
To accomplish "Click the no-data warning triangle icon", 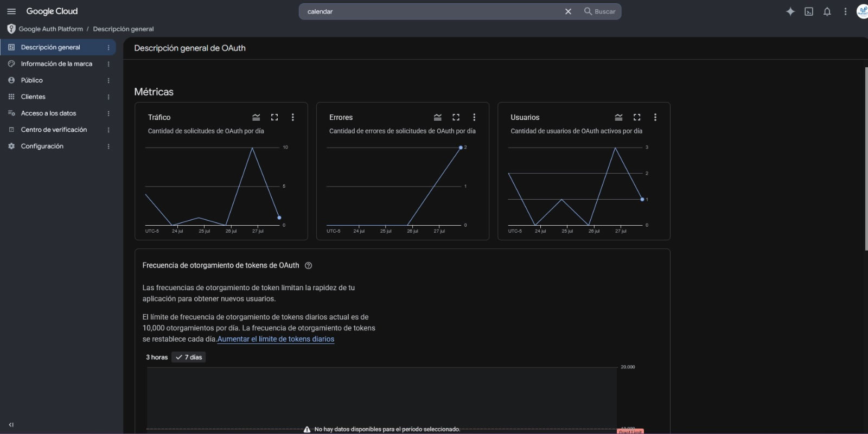I will [x=307, y=429].
